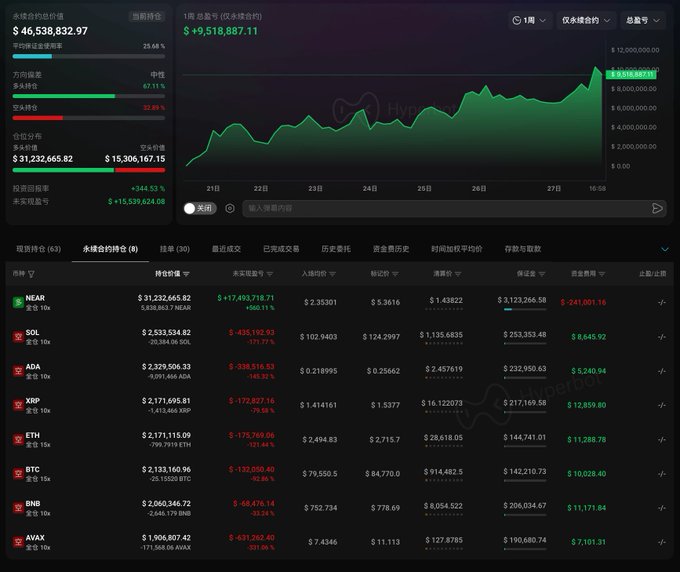Click the NEAR long-position badge icon
Screen dimensions: 680x572
(18, 302)
